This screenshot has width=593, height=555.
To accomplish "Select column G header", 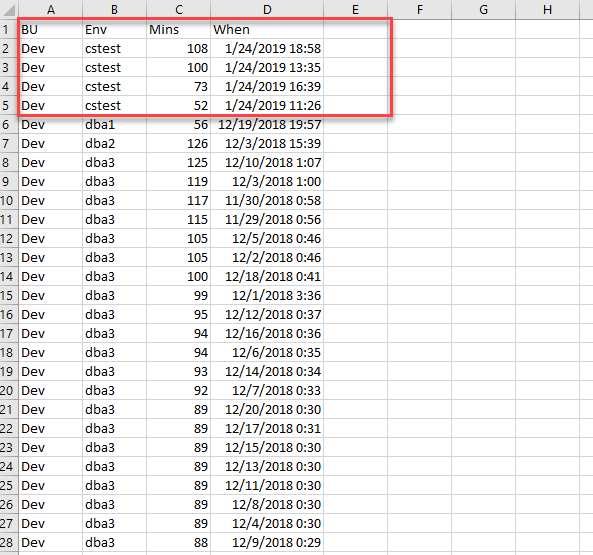I will (x=483, y=10).
